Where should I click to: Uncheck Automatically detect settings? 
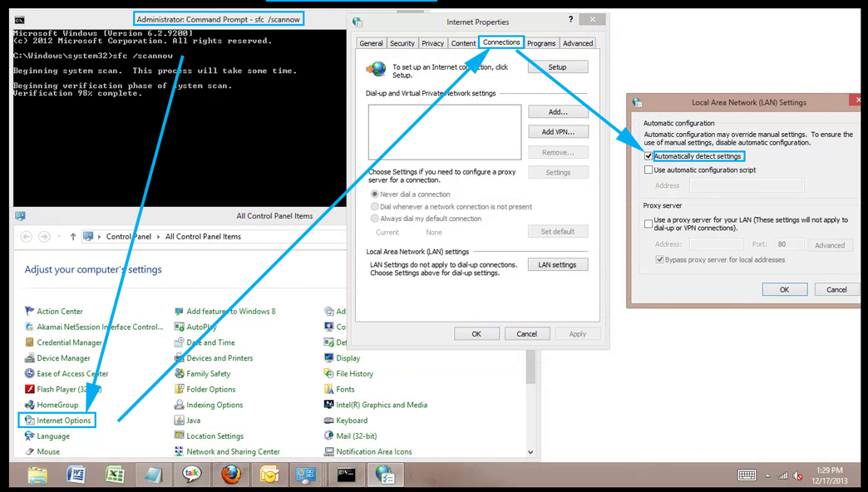649,156
